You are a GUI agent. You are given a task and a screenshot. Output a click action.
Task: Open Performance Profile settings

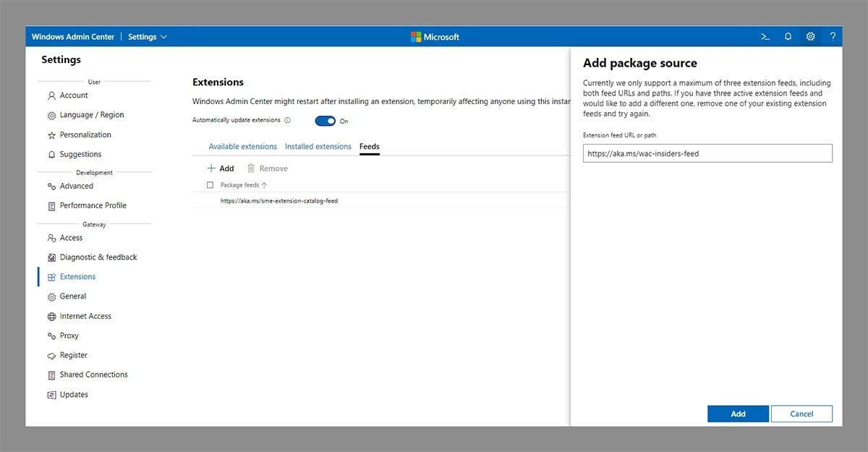click(x=90, y=205)
